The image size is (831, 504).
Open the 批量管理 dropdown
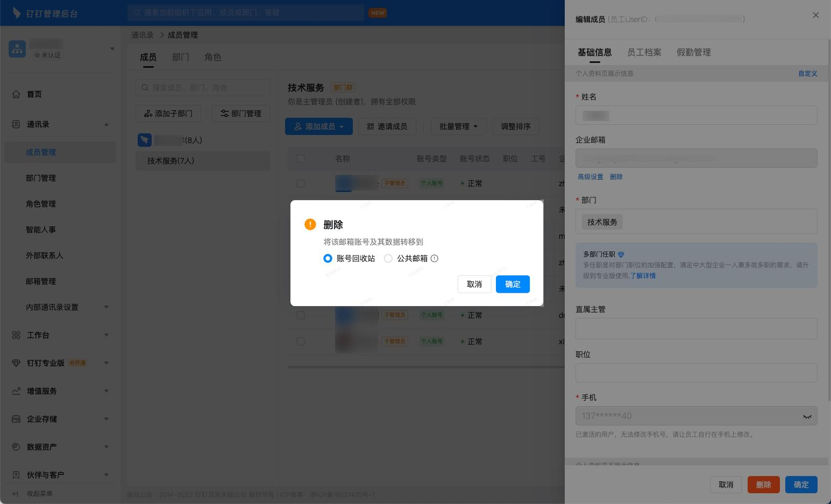click(459, 126)
